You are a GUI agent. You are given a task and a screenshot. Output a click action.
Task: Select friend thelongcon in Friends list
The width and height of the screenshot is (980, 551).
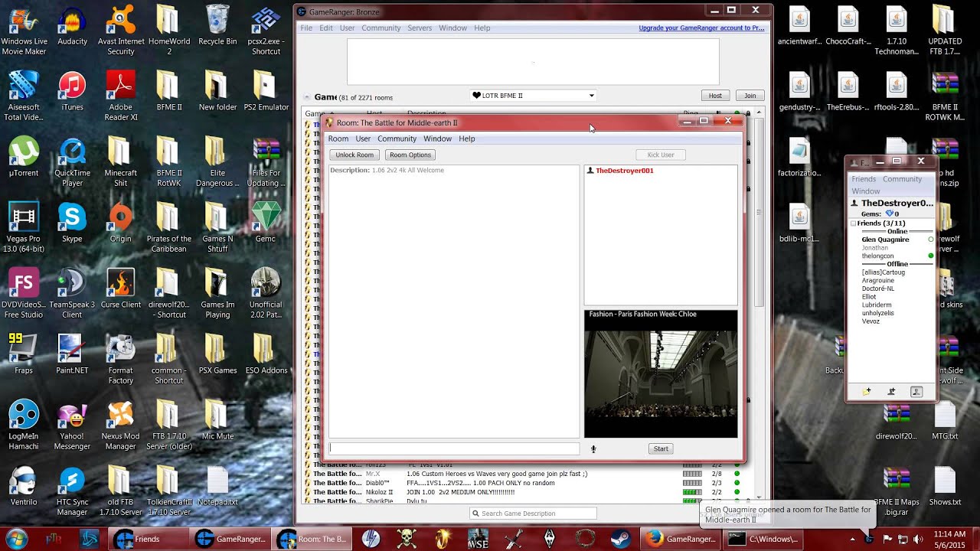[x=877, y=256]
